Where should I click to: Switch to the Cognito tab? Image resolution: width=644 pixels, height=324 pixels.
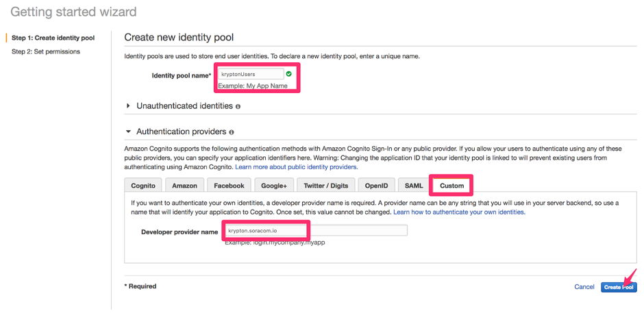tap(143, 186)
